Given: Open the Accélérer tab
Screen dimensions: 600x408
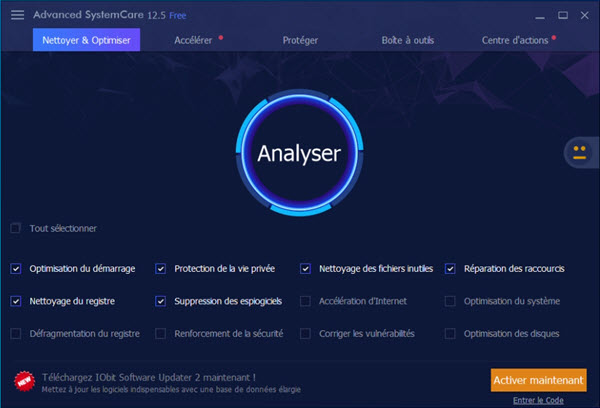Looking at the screenshot, I should click(193, 40).
